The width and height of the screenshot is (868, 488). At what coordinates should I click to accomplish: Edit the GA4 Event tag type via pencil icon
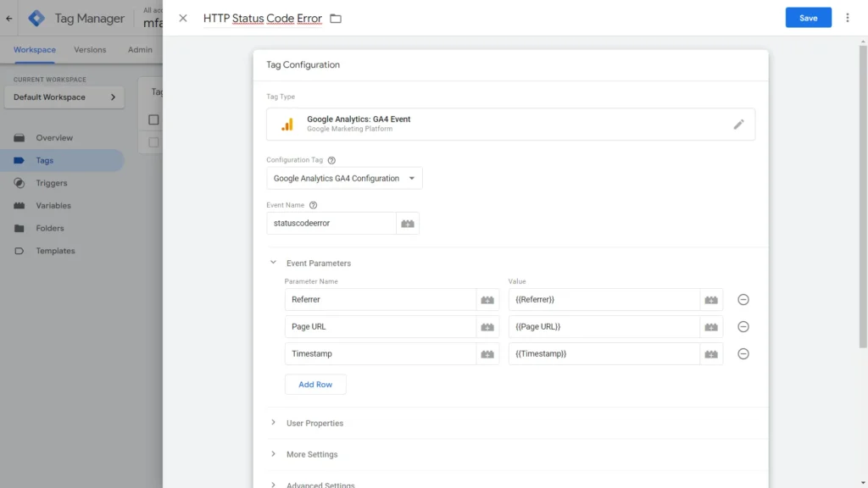click(738, 123)
